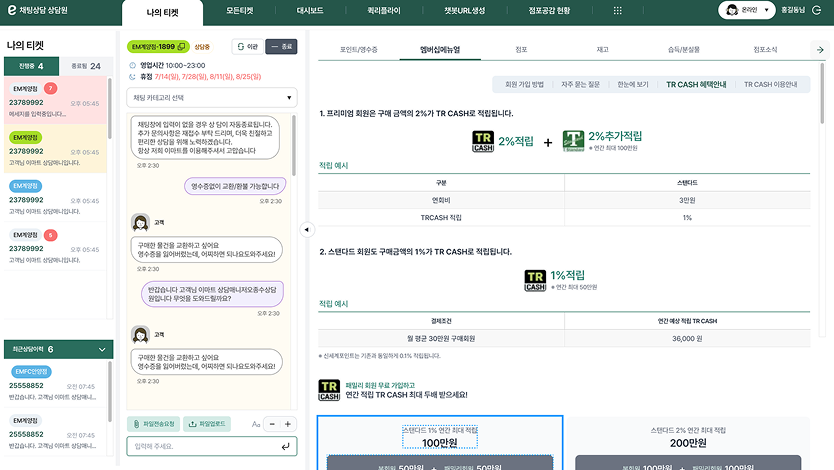834x470 pixels.
Task: Click the copy icon beside EM계양점-1899
Action: pyautogui.click(x=182, y=47)
